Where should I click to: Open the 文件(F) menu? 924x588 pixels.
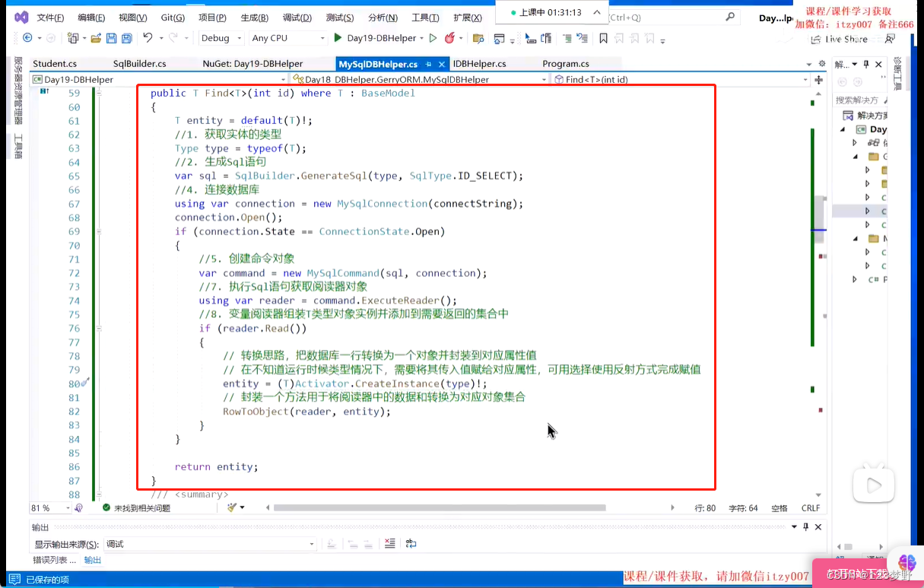[x=50, y=17]
